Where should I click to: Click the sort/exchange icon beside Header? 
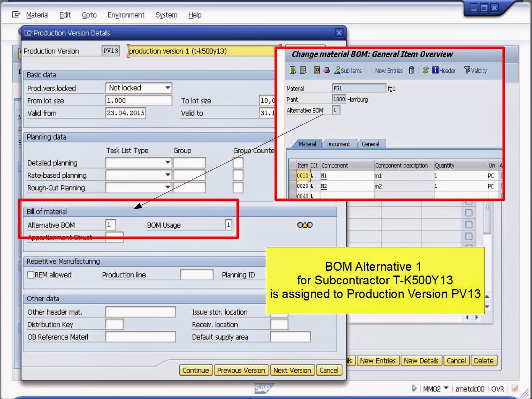(425, 70)
